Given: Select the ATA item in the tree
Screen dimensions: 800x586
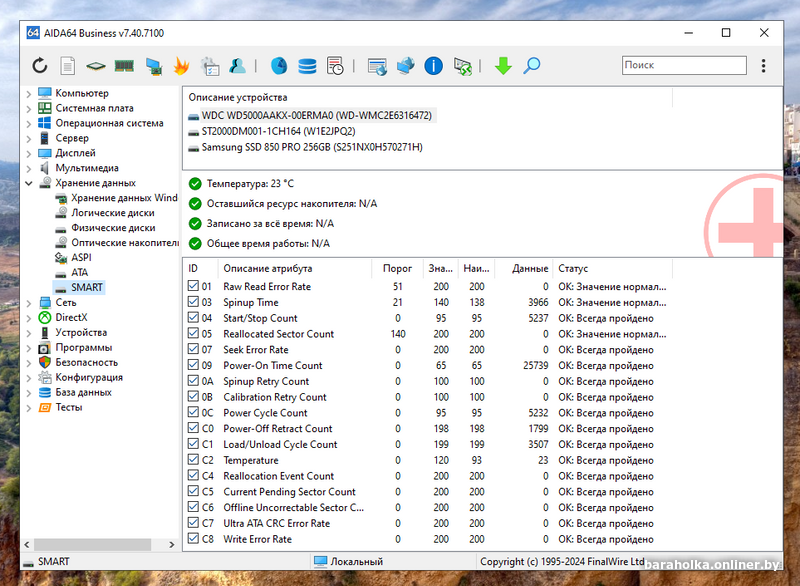Looking at the screenshot, I should tap(79, 272).
